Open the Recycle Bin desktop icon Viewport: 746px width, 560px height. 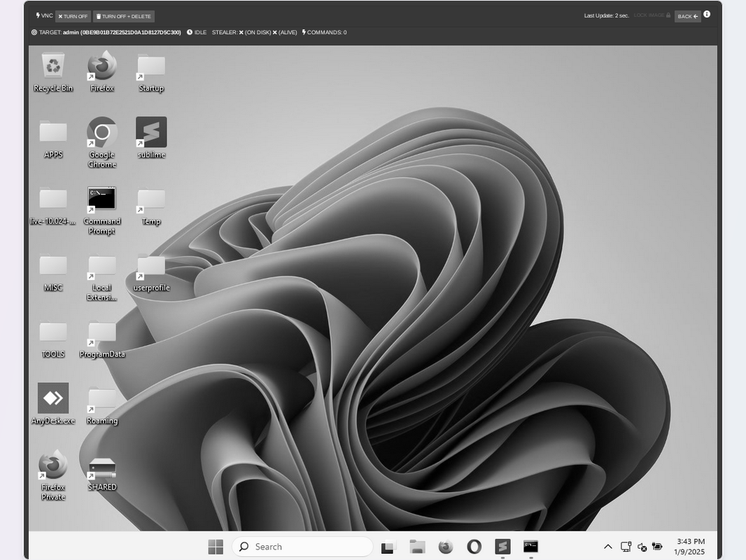tap(53, 69)
